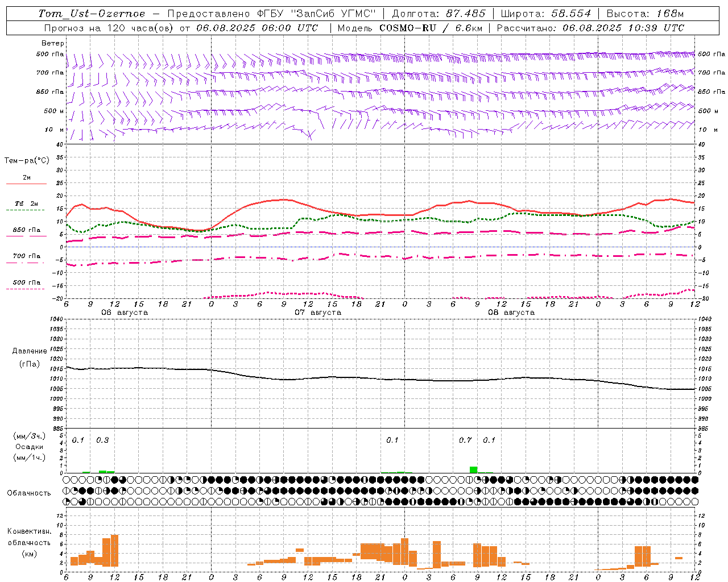
Task: Click the 700 гПа temperature legend entry
Action: [27, 256]
